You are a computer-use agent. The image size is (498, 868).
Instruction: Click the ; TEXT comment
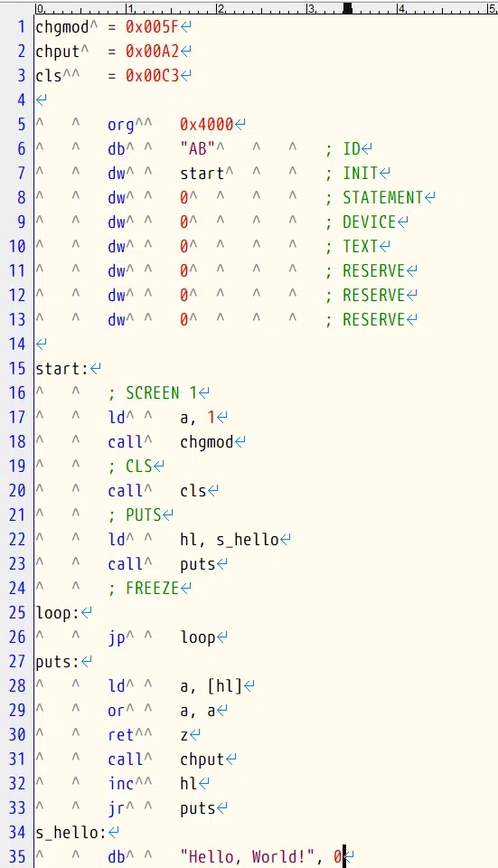pos(352,246)
